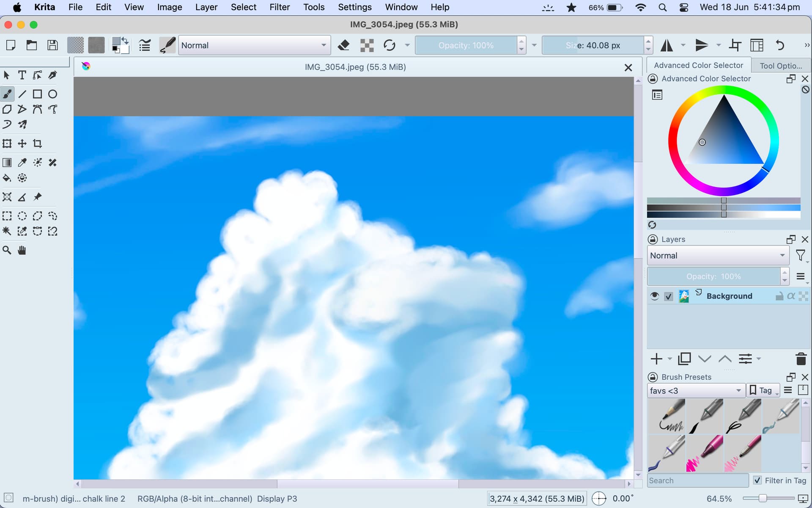812x508 pixels.
Task: Adjust the zoom slider in status bar
Action: tap(763, 499)
